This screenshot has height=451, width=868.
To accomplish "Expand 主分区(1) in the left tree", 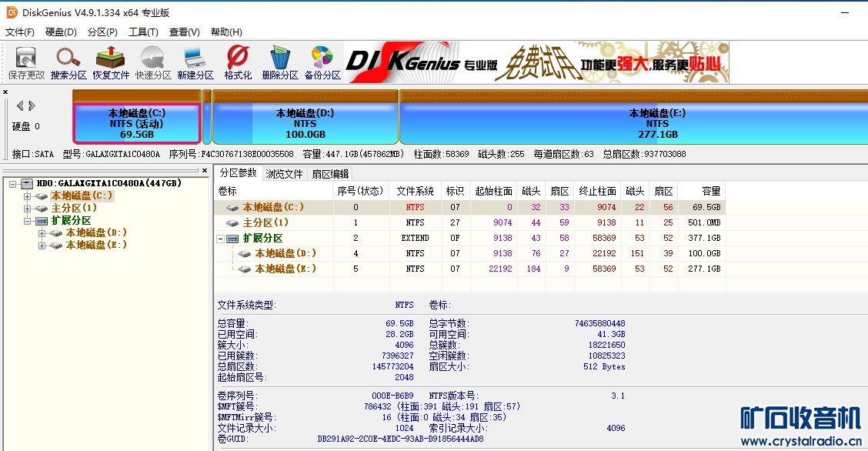I will tap(27, 209).
